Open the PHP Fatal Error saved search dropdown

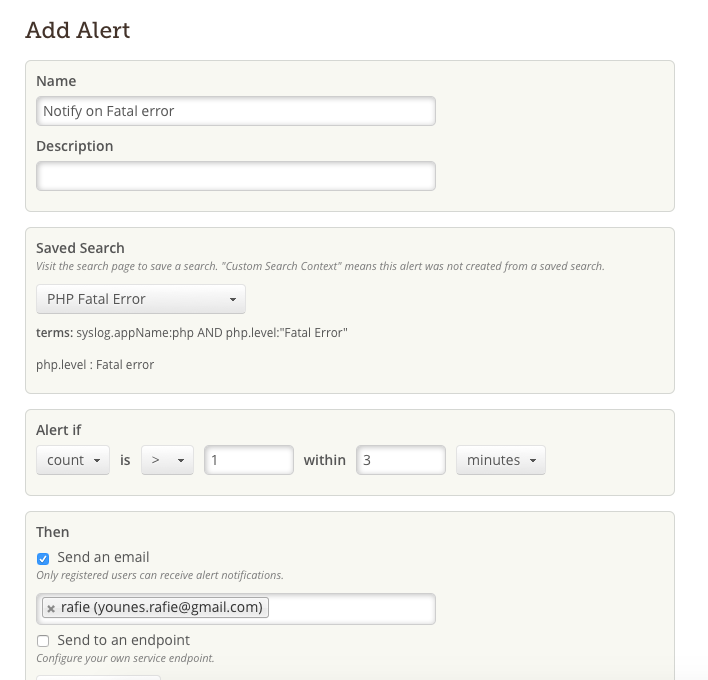point(141,299)
